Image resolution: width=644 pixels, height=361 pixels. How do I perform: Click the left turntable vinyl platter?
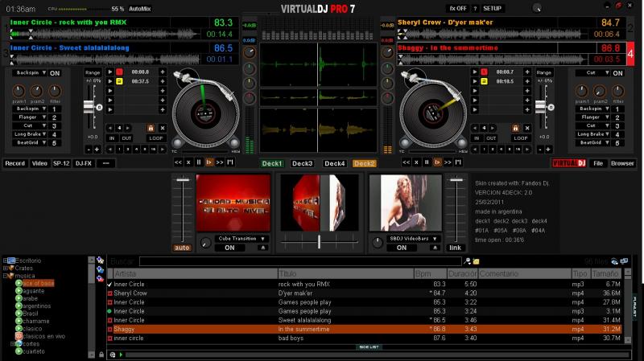205,113
